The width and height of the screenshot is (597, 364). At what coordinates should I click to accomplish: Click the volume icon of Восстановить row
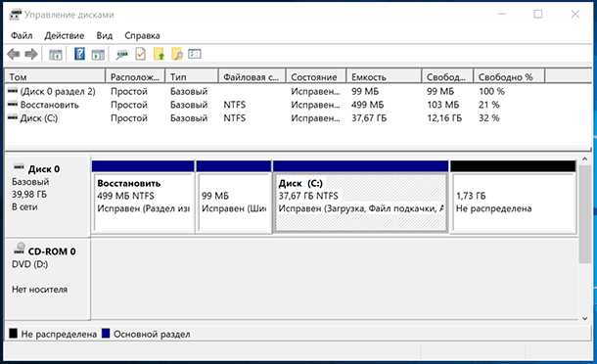[x=13, y=104]
